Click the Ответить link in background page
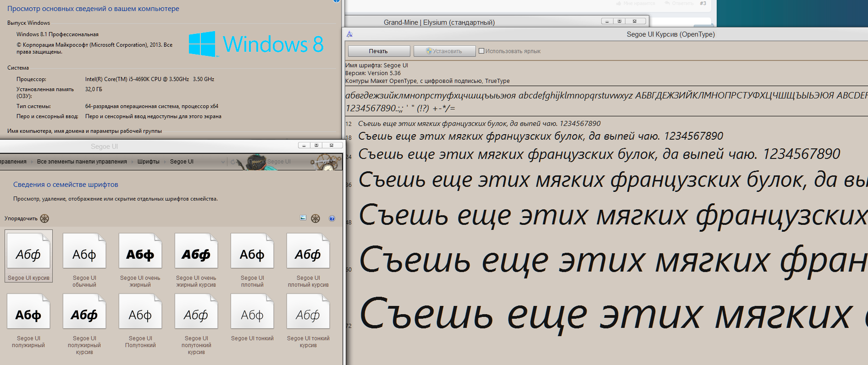This screenshot has height=365, width=868. 680,3
